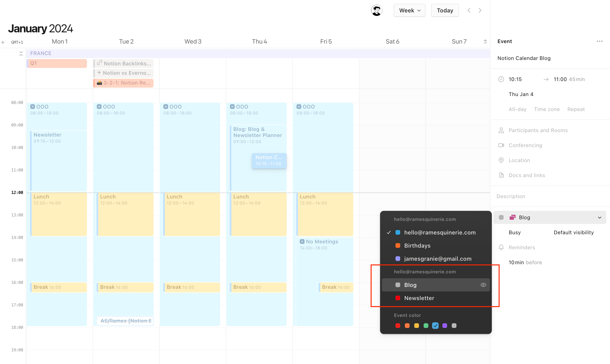The width and height of the screenshot is (610, 364).
Task: Open the Default visibility dropdown
Action: click(x=573, y=232)
